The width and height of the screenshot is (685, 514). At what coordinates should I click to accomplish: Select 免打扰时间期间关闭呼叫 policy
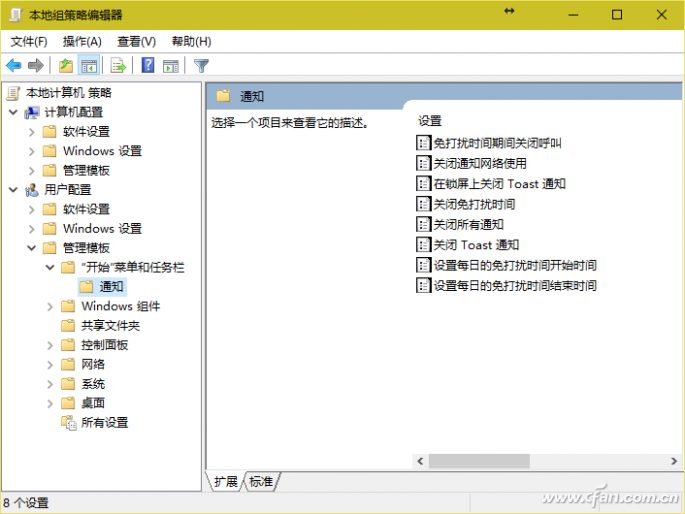point(498,143)
